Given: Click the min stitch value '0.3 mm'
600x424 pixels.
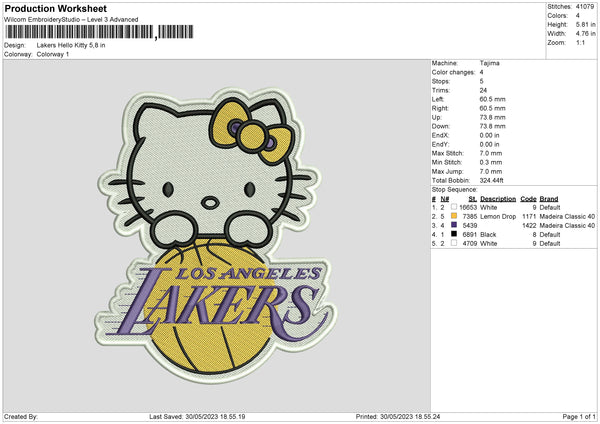Looking at the screenshot, I should 491,162.
